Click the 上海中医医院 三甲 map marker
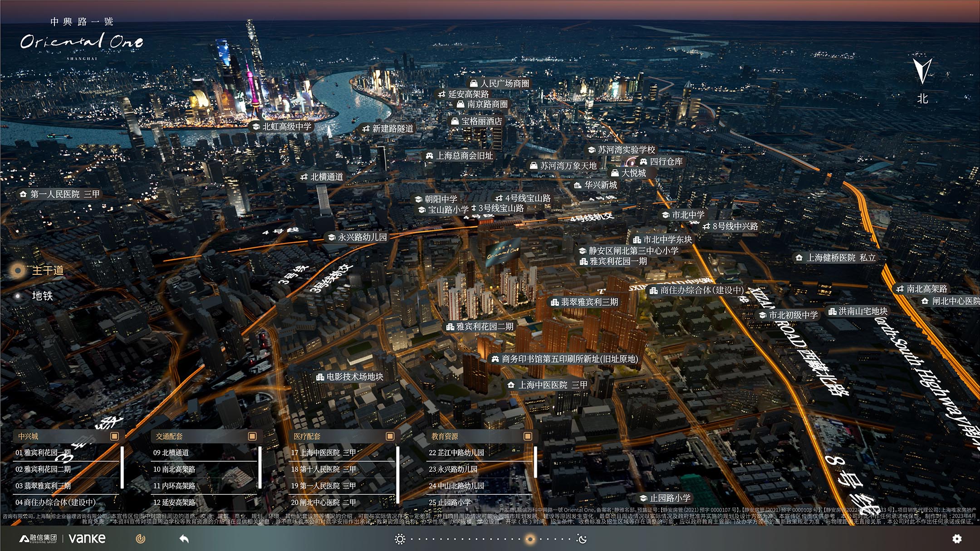Viewport: 980px width, 551px height. 548,385
